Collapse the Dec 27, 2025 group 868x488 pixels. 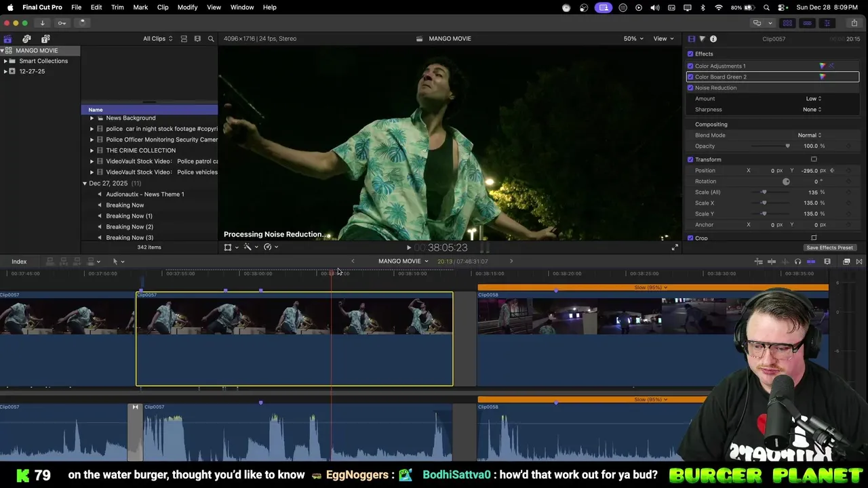tap(85, 184)
